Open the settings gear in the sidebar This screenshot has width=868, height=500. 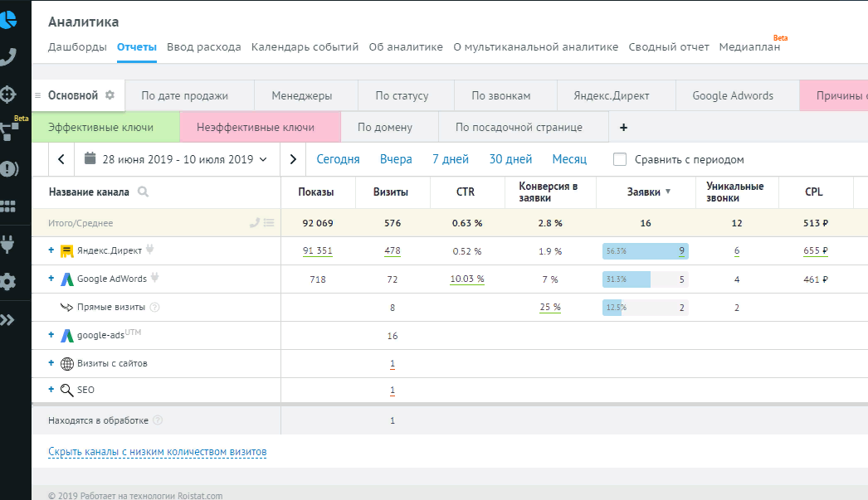click(x=8, y=282)
